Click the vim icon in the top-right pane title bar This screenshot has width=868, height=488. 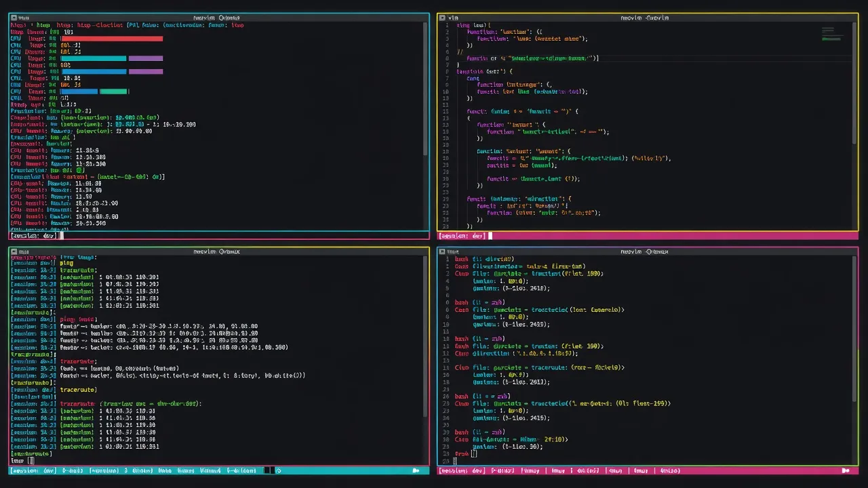click(x=443, y=18)
